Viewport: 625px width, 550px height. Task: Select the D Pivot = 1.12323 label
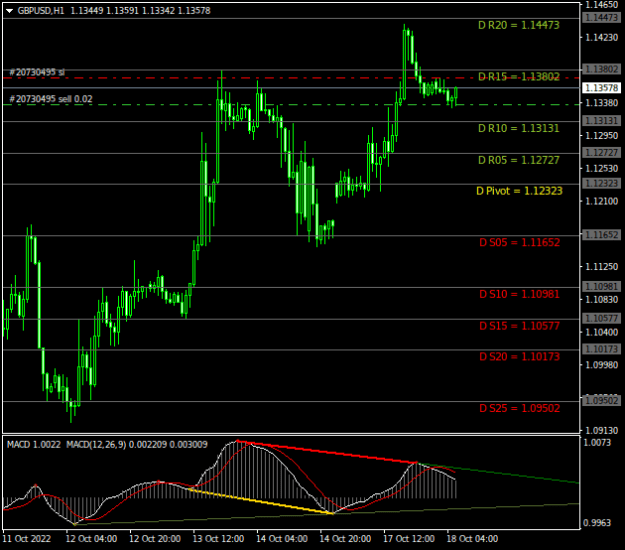[519, 191]
